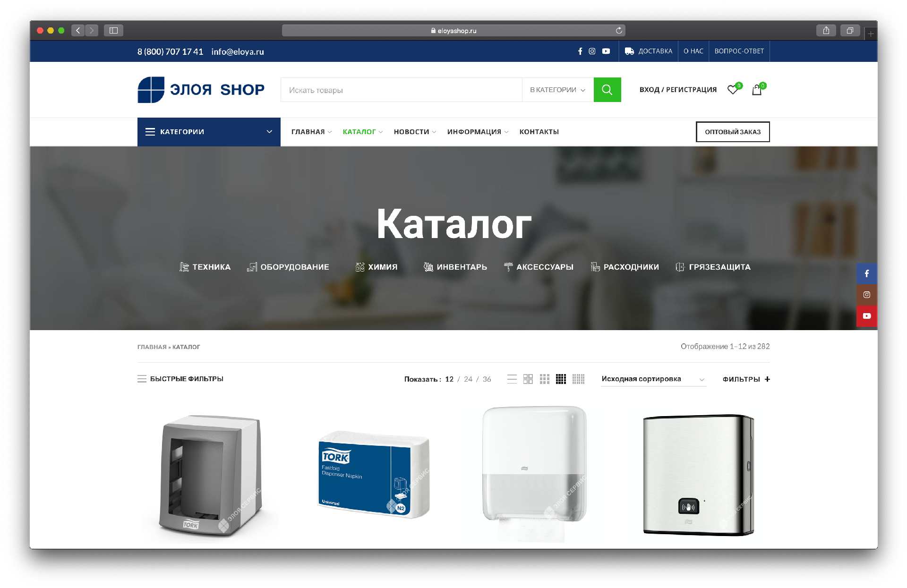
Task: Click the Искать товары search field
Action: point(401,90)
